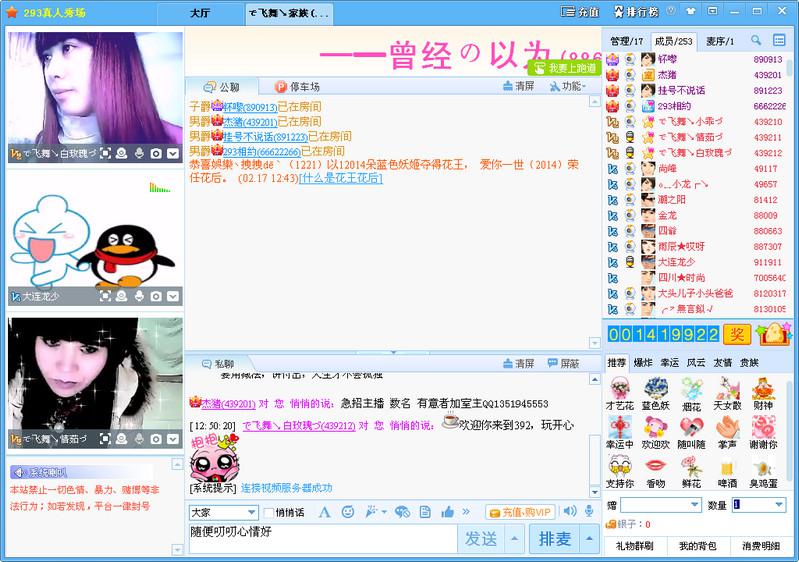Click the message text input field

point(322,539)
